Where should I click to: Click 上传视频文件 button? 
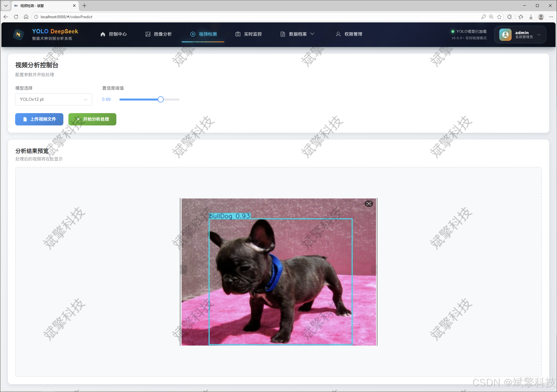pyautogui.click(x=39, y=119)
